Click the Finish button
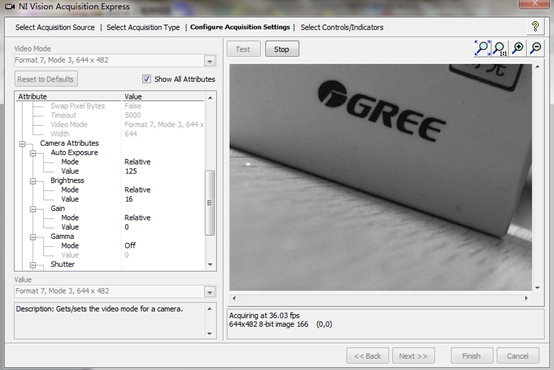 tap(472, 356)
